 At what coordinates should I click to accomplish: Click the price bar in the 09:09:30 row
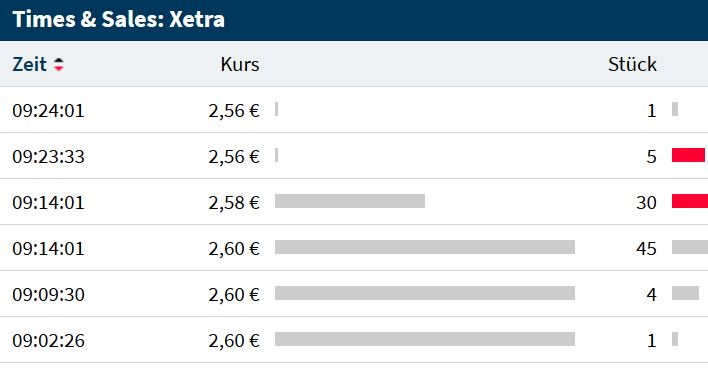click(x=425, y=293)
